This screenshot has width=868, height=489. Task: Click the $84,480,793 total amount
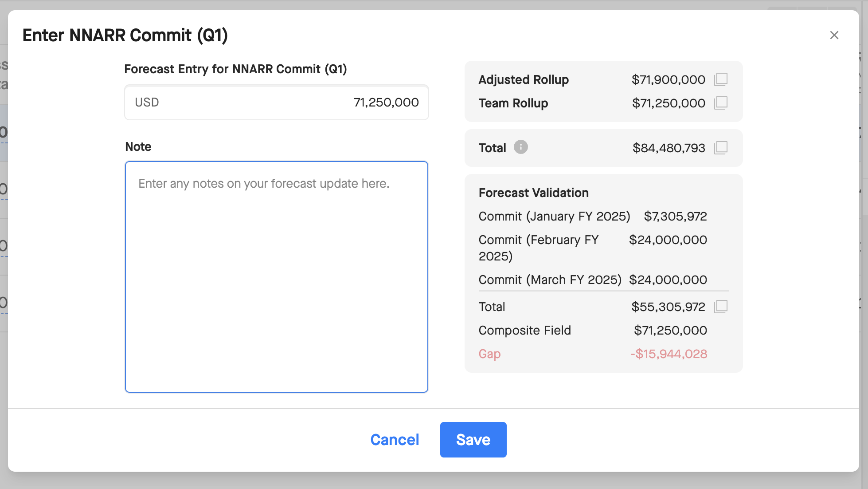pyautogui.click(x=669, y=148)
